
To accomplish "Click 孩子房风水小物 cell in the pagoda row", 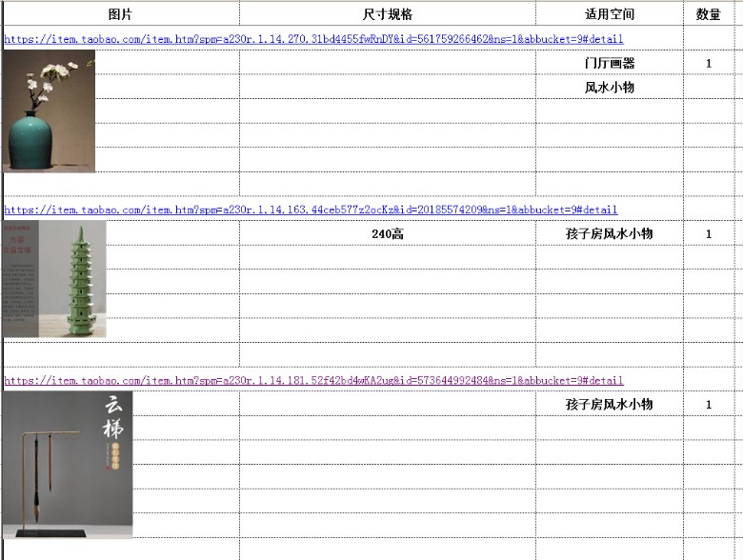I will [x=609, y=234].
